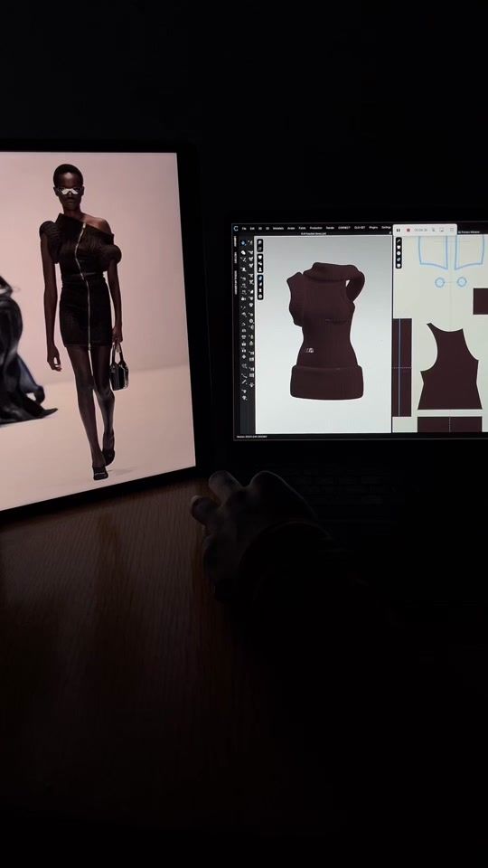Click the 3D garment model in viewport
This screenshot has width=488, height=868.
point(325,331)
